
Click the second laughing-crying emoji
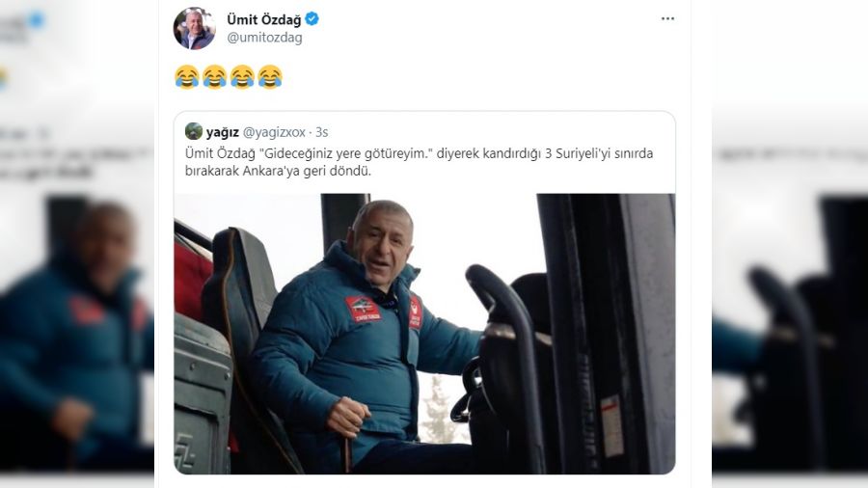click(x=214, y=77)
